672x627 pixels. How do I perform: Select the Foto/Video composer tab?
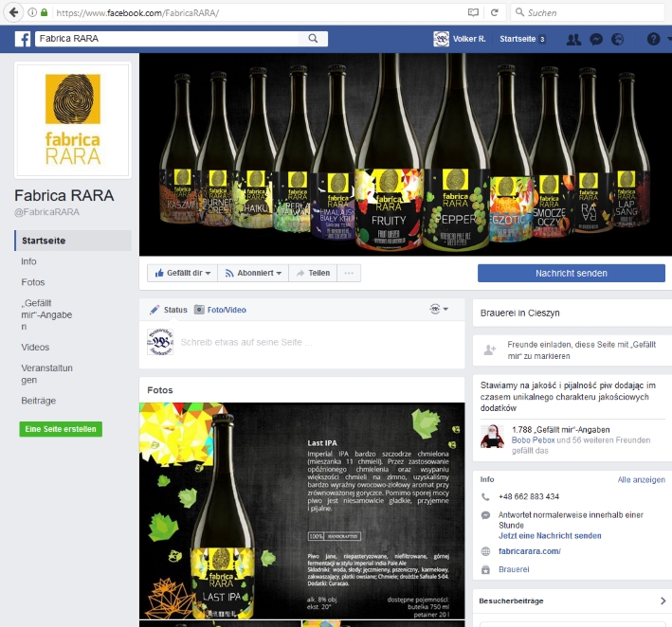pyautogui.click(x=220, y=310)
